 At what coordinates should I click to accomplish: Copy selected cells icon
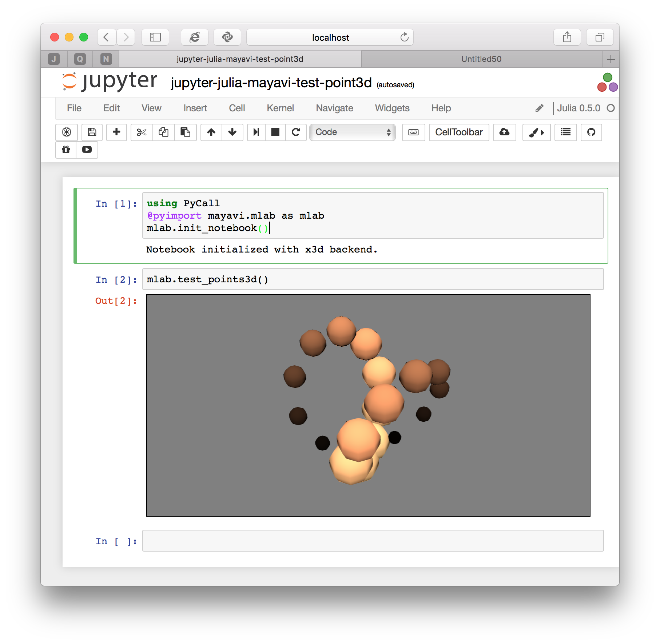(164, 132)
